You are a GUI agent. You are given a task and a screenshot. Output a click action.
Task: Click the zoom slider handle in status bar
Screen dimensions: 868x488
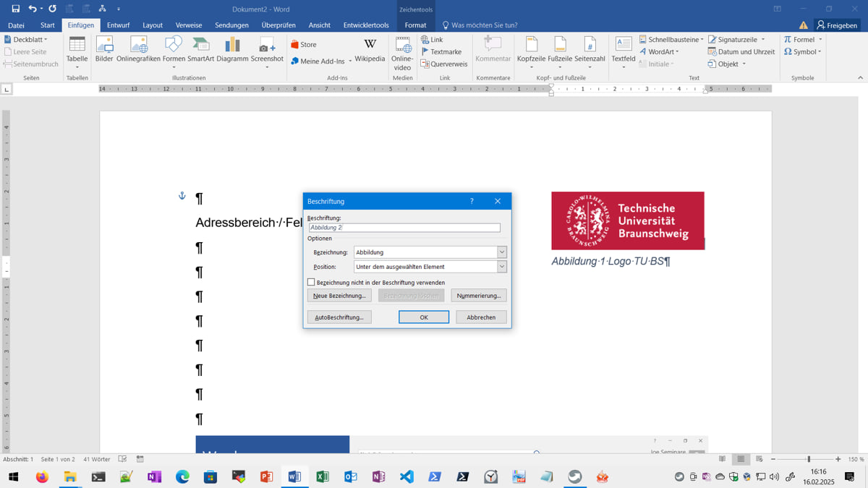809,459
